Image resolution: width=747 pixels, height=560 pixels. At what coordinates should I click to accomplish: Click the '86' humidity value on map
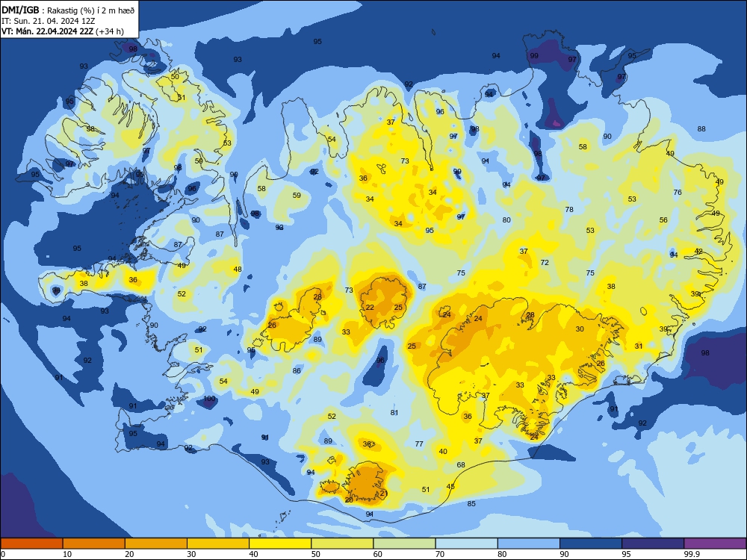(297, 370)
